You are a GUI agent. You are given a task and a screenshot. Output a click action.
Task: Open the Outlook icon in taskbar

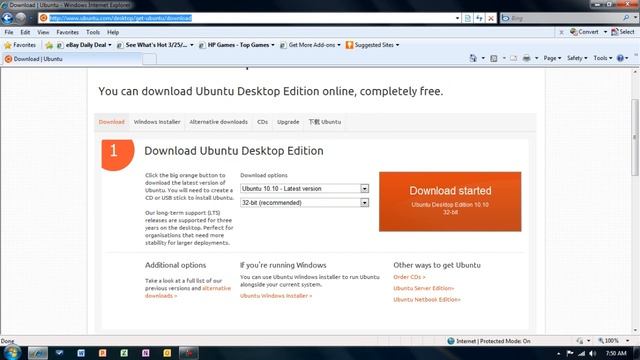point(167,353)
